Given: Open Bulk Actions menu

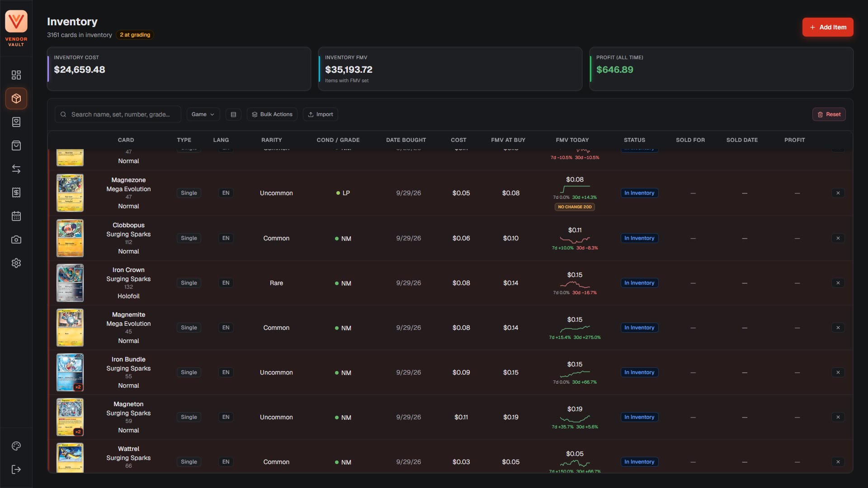Looking at the screenshot, I should click(x=272, y=114).
